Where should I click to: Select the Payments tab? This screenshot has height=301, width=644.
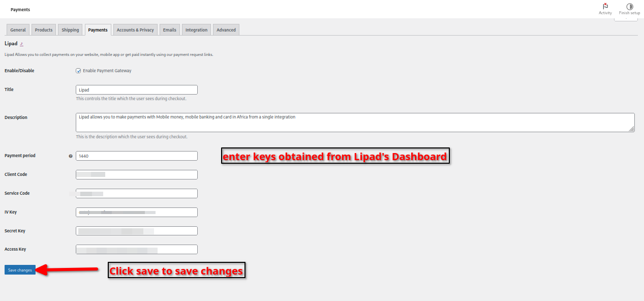pos(98,30)
